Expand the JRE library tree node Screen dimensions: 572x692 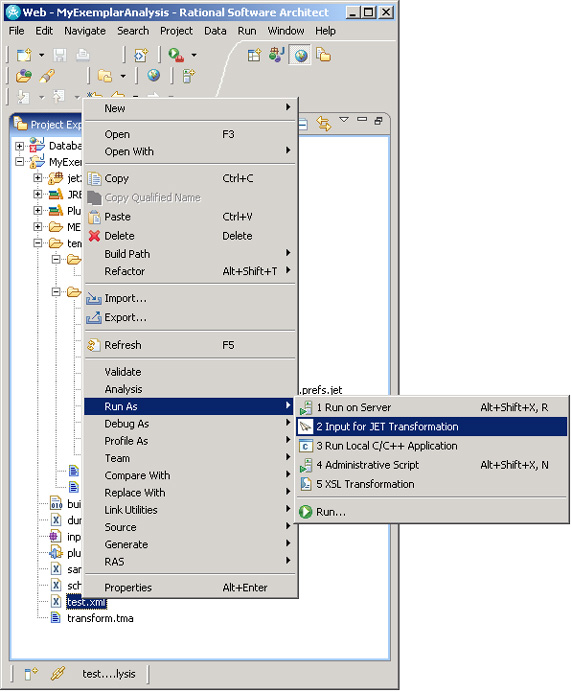point(38,194)
